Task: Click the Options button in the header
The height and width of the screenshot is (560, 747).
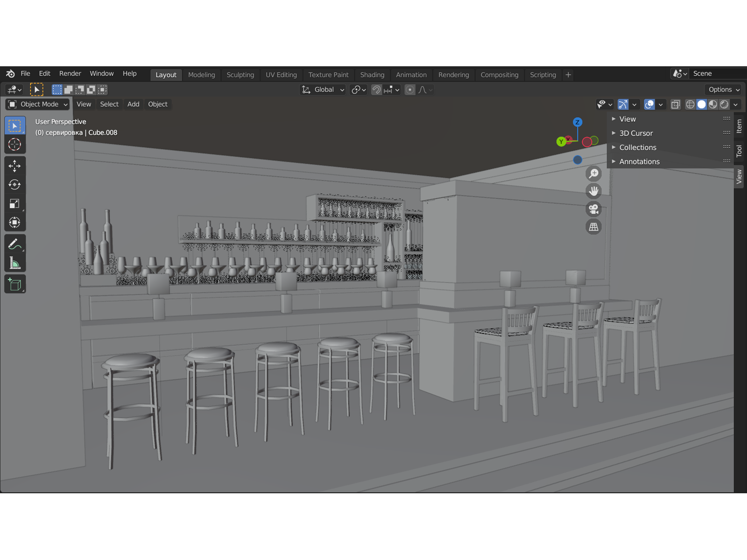Action: tap(722, 89)
